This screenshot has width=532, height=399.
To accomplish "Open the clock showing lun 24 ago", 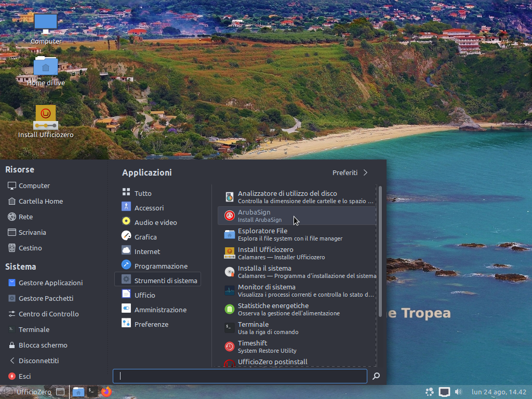I will [x=499, y=392].
